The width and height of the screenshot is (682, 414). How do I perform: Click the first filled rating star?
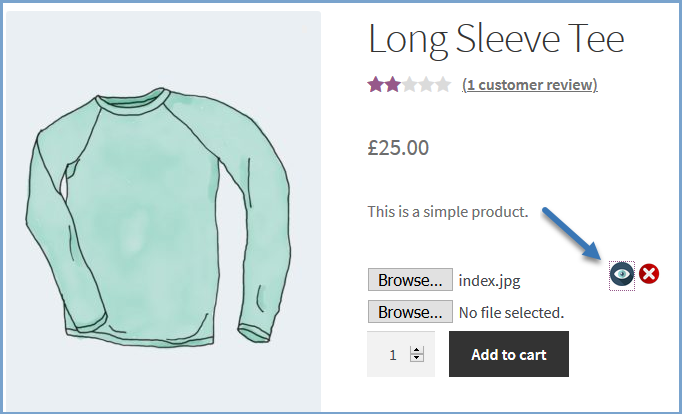[376, 85]
